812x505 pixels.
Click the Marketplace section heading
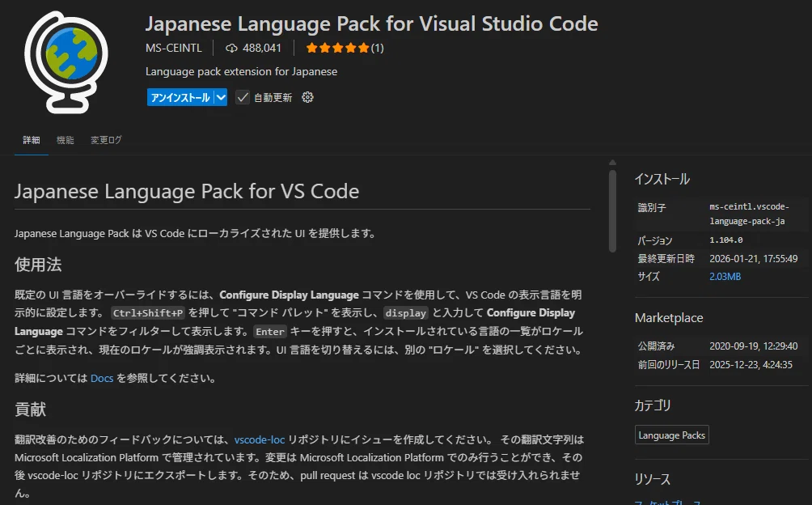point(669,317)
